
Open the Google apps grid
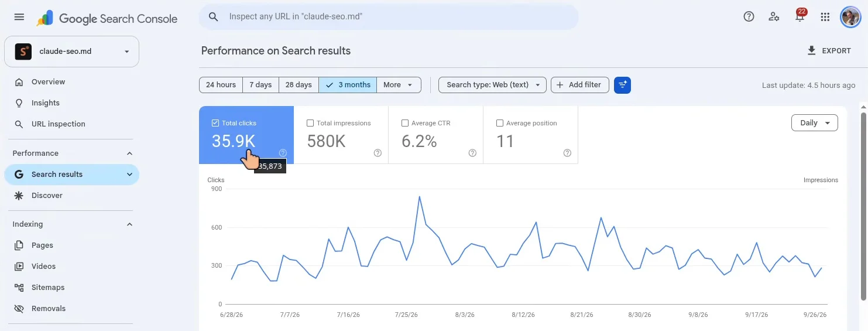[x=825, y=17]
